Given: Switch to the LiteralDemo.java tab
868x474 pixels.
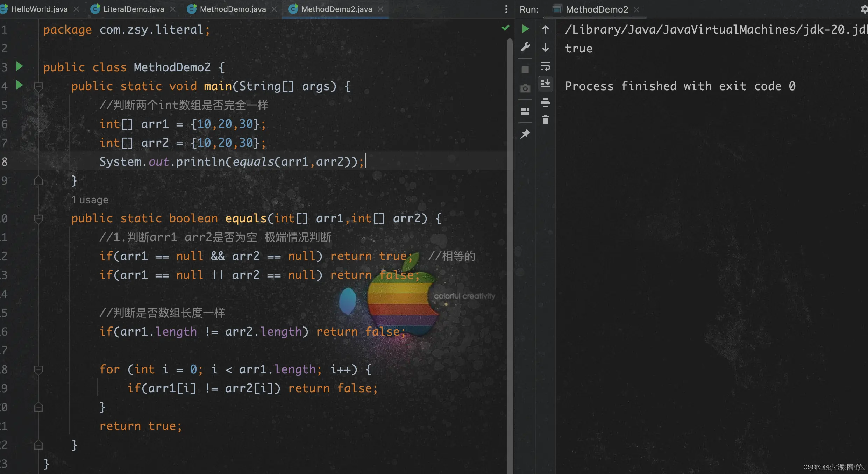Looking at the screenshot, I should (133, 9).
